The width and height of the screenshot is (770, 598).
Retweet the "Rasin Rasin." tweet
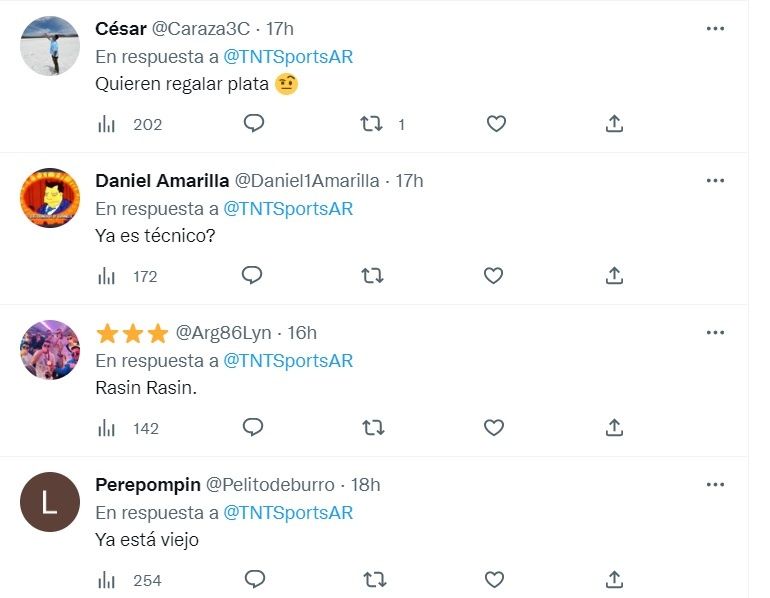click(x=373, y=427)
